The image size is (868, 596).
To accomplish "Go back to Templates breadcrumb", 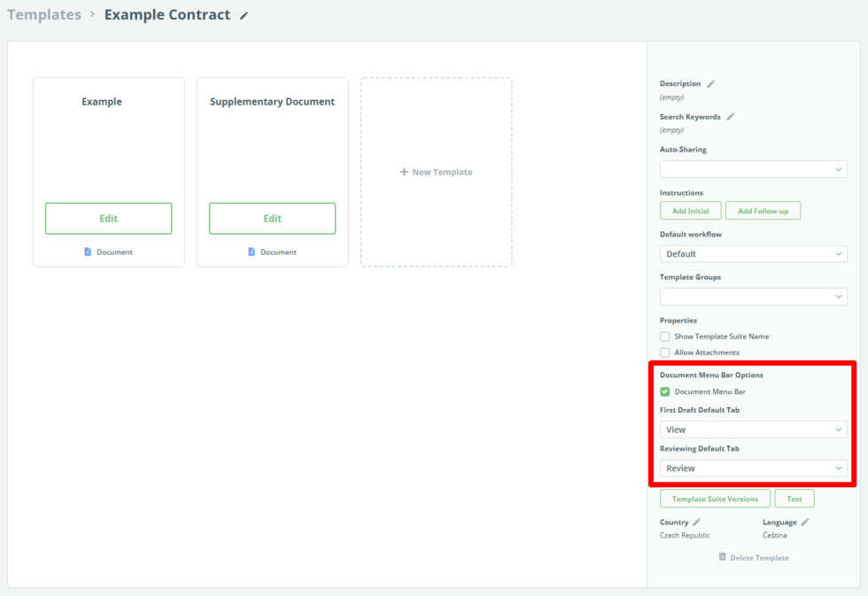I will (44, 15).
